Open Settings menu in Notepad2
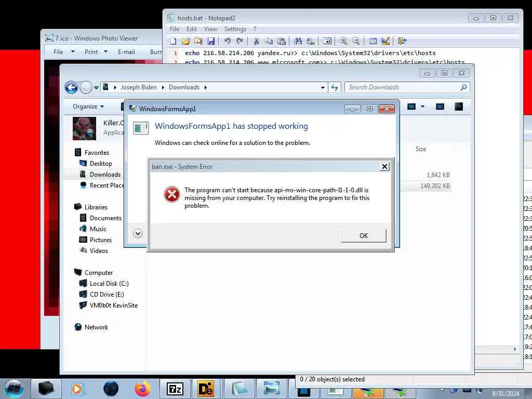This screenshot has width=532, height=399. point(235,29)
